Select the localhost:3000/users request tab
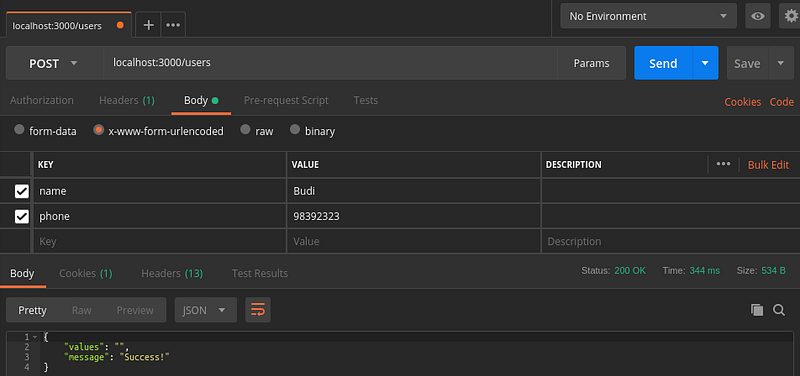 pyautogui.click(x=68, y=25)
